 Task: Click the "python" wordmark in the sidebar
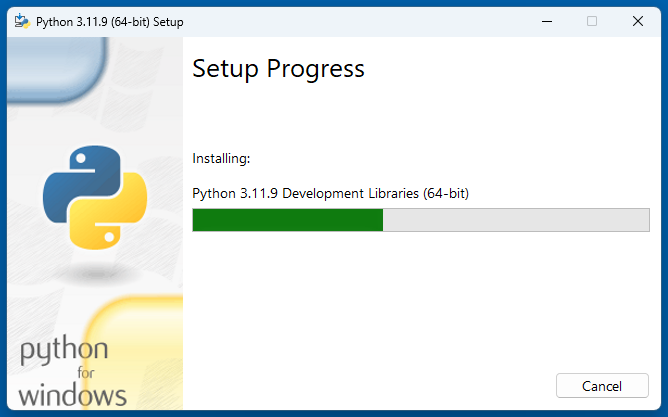63,351
